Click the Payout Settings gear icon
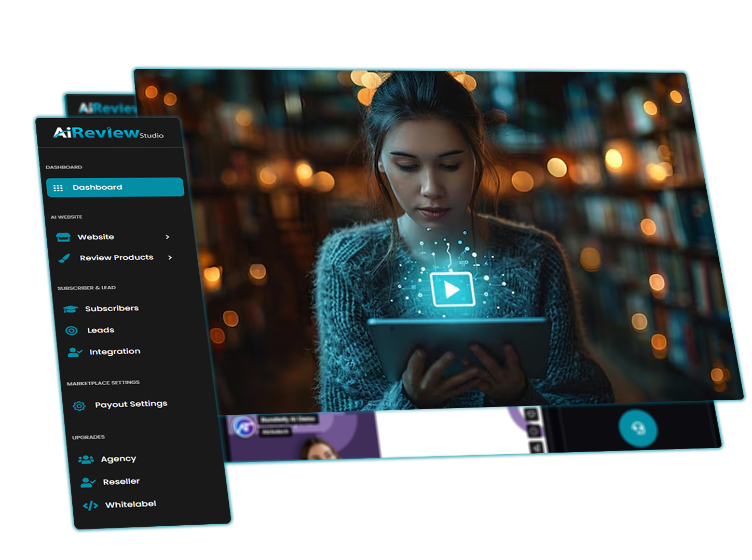Viewport: 752px width, 560px height. pyautogui.click(x=79, y=406)
